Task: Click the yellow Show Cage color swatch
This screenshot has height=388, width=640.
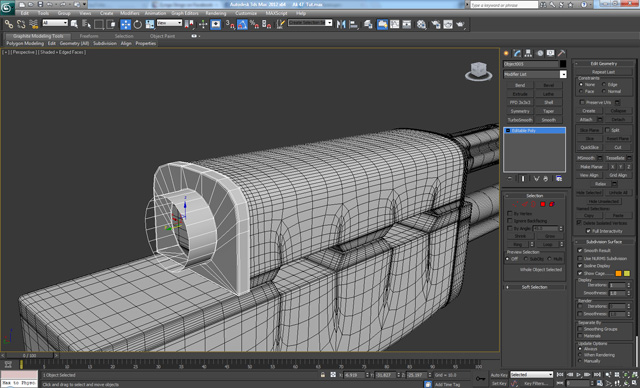Action: click(x=627, y=273)
